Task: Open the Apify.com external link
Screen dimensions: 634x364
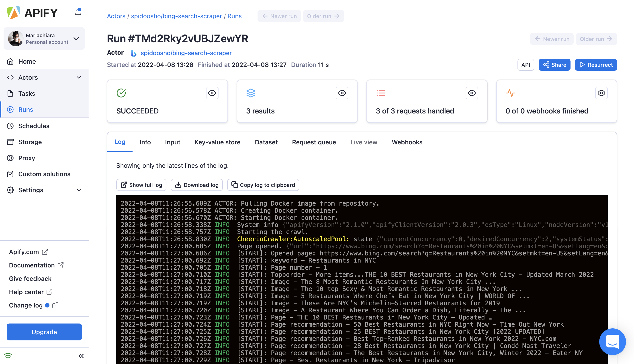Action: 29,252
